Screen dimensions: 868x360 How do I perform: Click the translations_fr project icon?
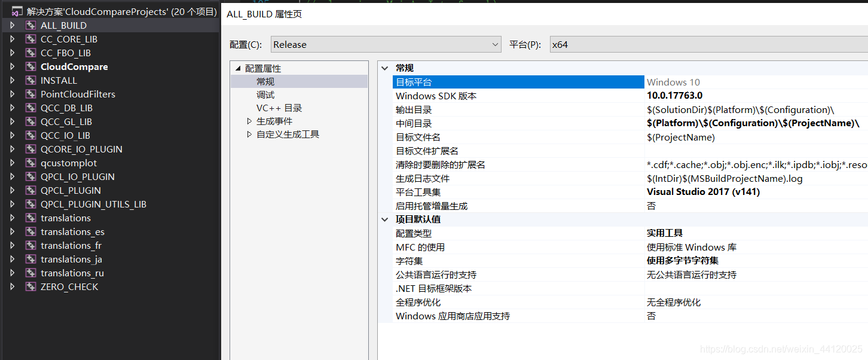click(30, 245)
